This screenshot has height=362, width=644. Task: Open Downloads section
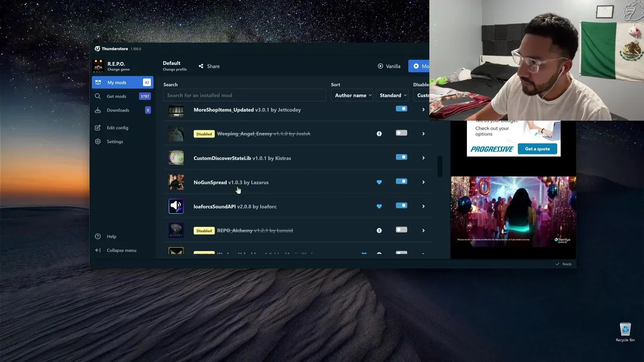coord(122,110)
